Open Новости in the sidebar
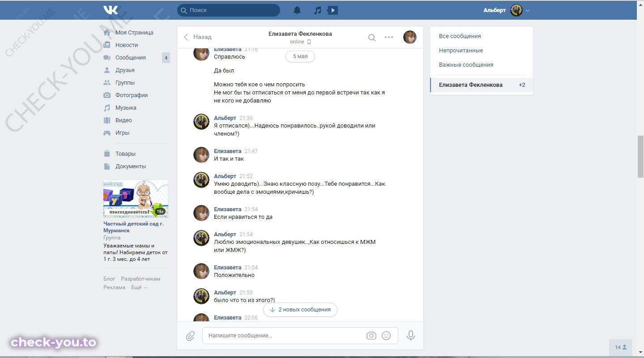This screenshot has height=358, width=644. pyautogui.click(x=127, y=45)
